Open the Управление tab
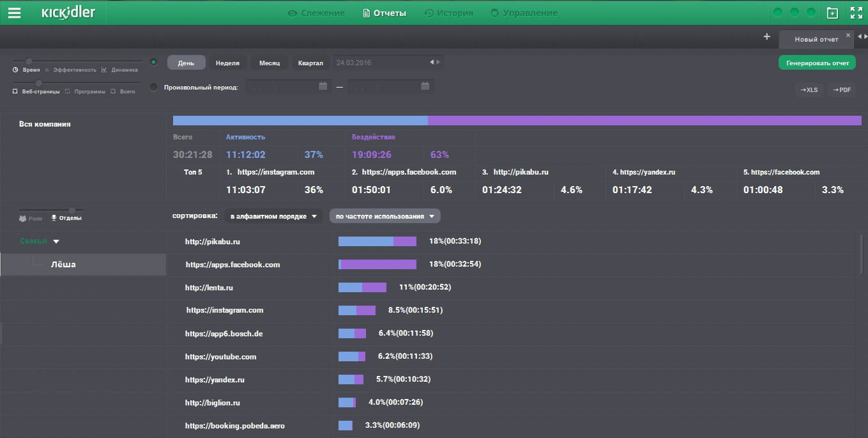The height and width of the screenshot is (438, 868). (x=524, y=13)
